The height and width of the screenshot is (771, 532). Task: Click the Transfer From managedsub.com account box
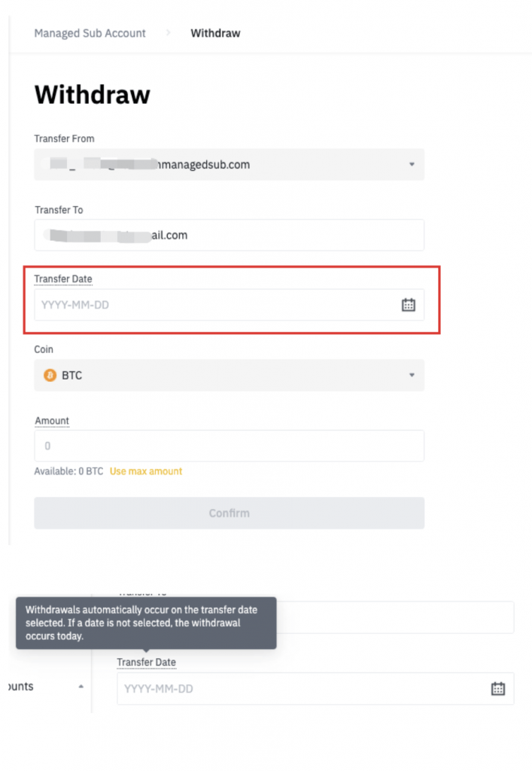pyautogui.click(x=229, y=164)
